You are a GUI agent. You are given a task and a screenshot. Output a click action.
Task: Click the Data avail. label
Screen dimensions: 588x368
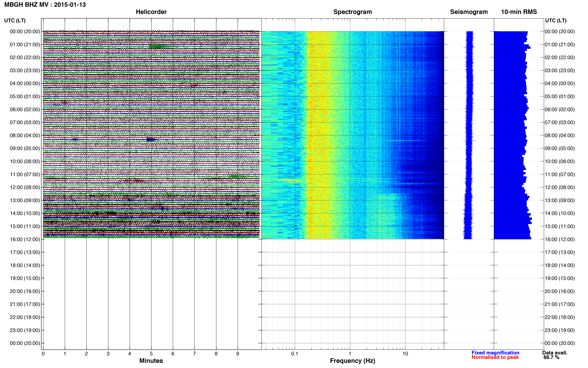(x=555, y=353)
